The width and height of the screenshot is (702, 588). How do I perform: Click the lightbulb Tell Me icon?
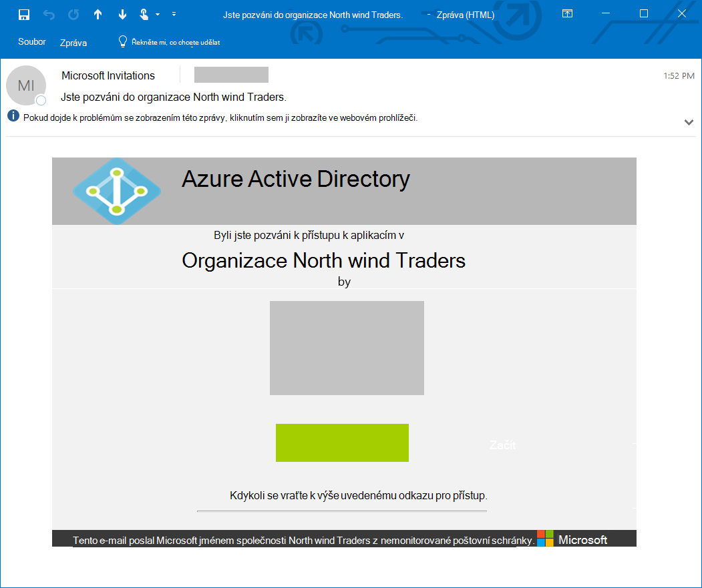tap(123, 41)
